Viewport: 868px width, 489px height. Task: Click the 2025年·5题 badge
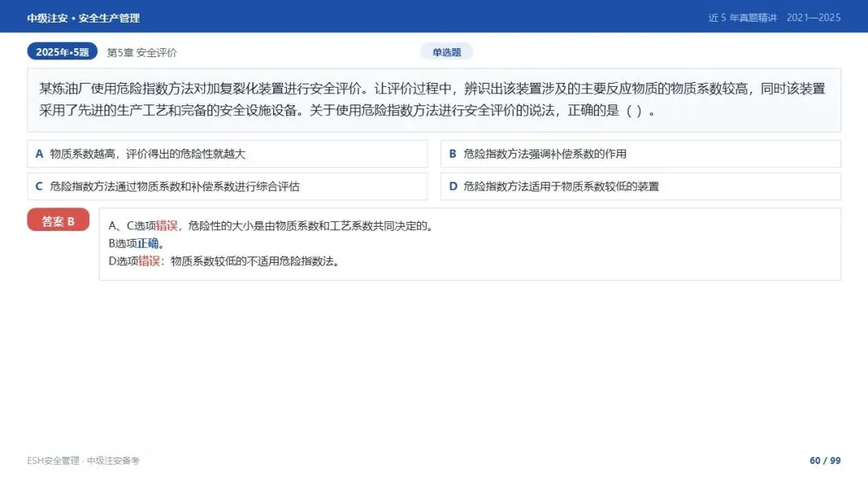click(x=62, y=51)
